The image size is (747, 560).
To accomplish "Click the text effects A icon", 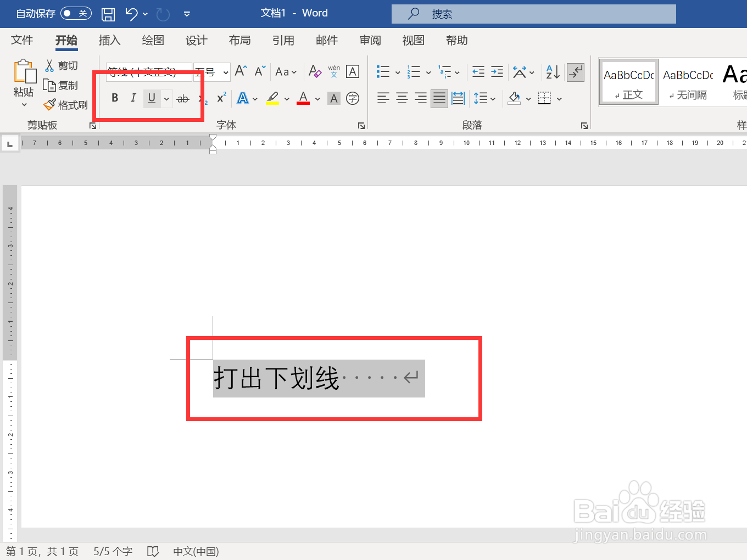I will coord(243,98).
